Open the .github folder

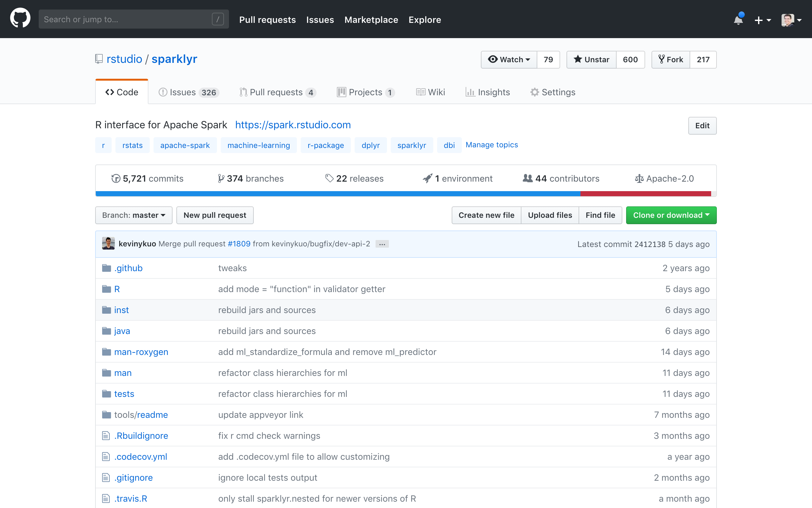[x=128, y=268]
